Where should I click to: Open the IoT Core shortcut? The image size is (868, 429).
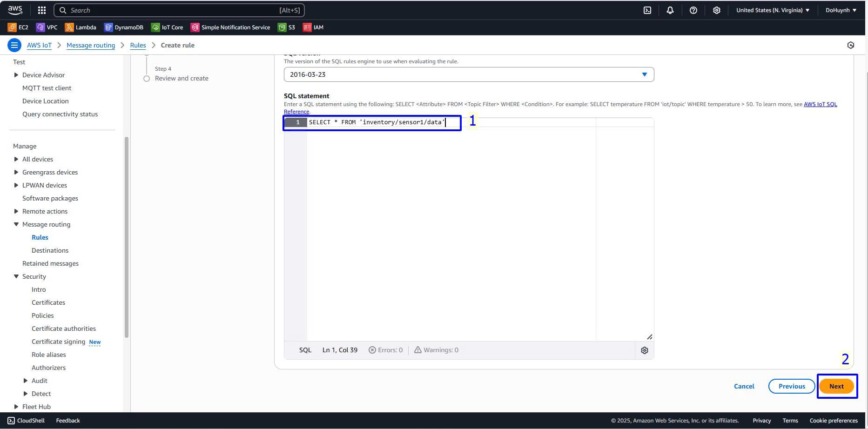[167, 27]
